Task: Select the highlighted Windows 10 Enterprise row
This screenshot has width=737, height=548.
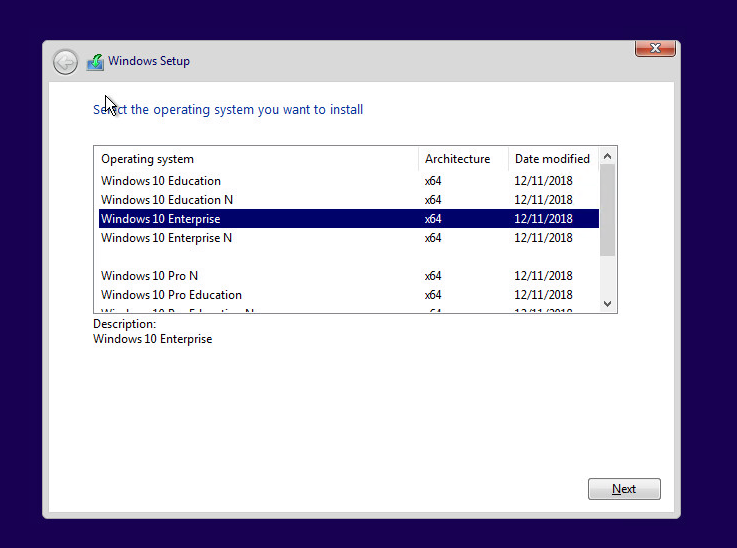Action: tap(349, 219)
